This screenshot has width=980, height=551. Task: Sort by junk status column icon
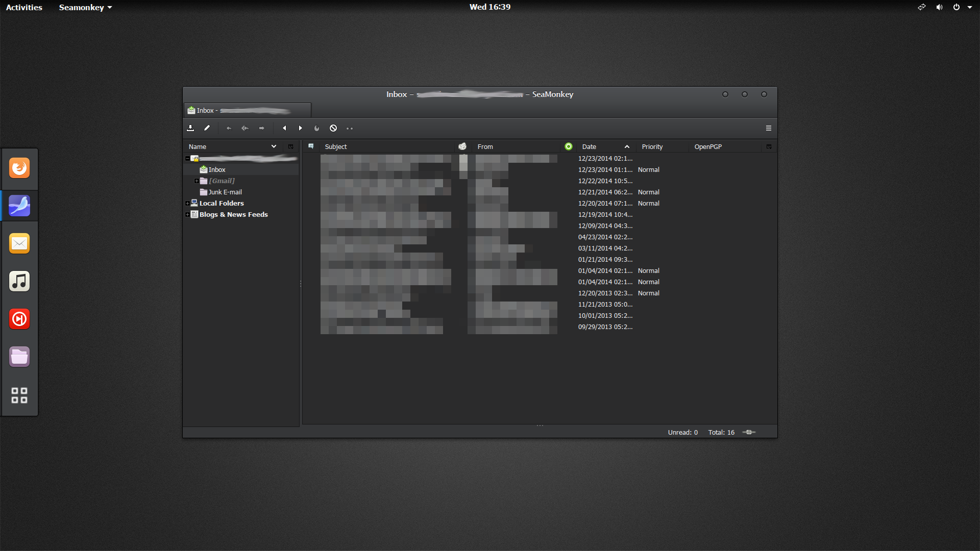[x=462, y=146]
